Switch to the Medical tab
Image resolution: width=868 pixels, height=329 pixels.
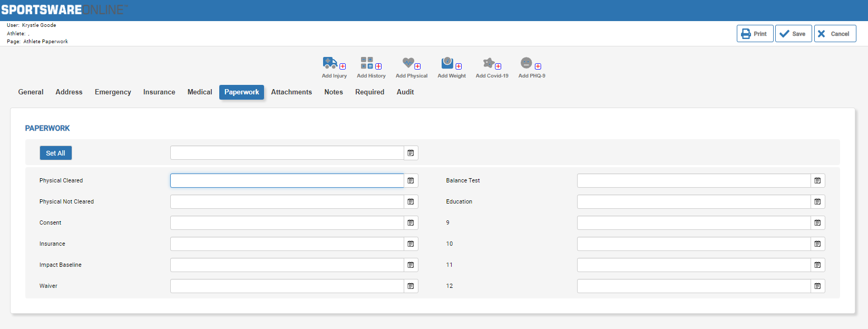pyautogui.click(x=200, y=92)
